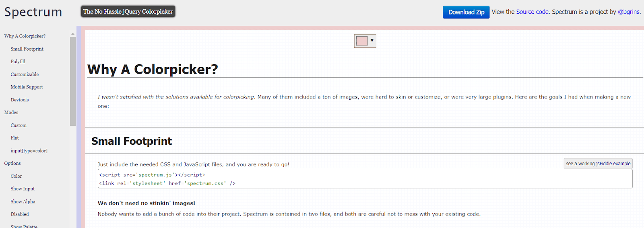Click the sidebar scroll up arrow
Viewport: 644px width, 228px height.
click(73, 34)
